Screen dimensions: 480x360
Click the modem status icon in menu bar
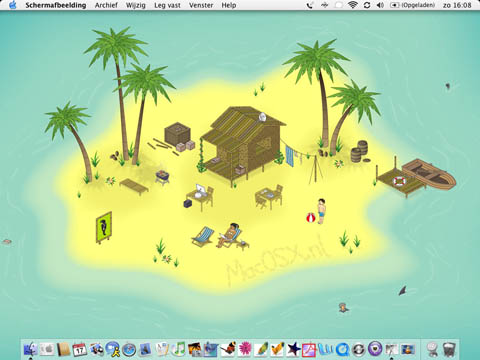coord(324,5)
